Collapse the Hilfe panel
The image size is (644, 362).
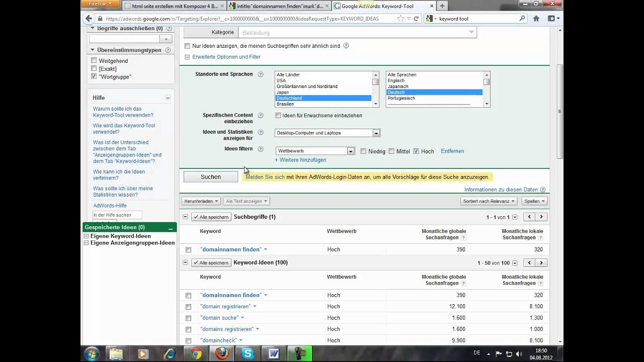coord(168,98)
